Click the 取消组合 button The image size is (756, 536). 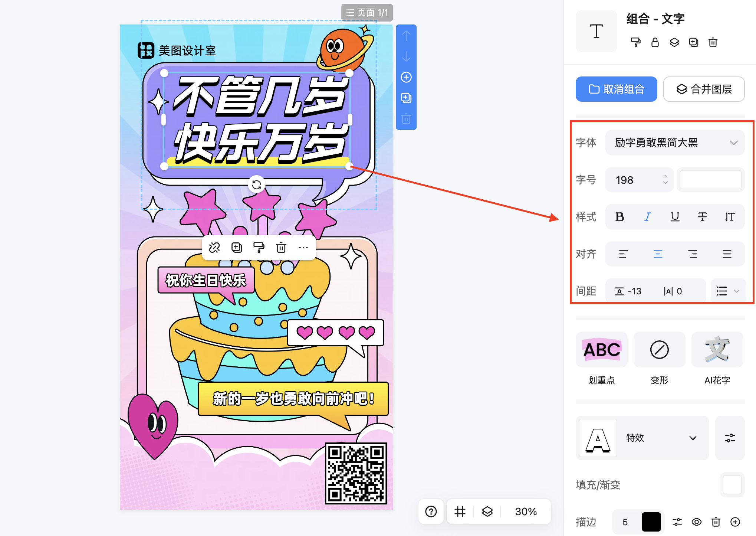click(616, 89)
